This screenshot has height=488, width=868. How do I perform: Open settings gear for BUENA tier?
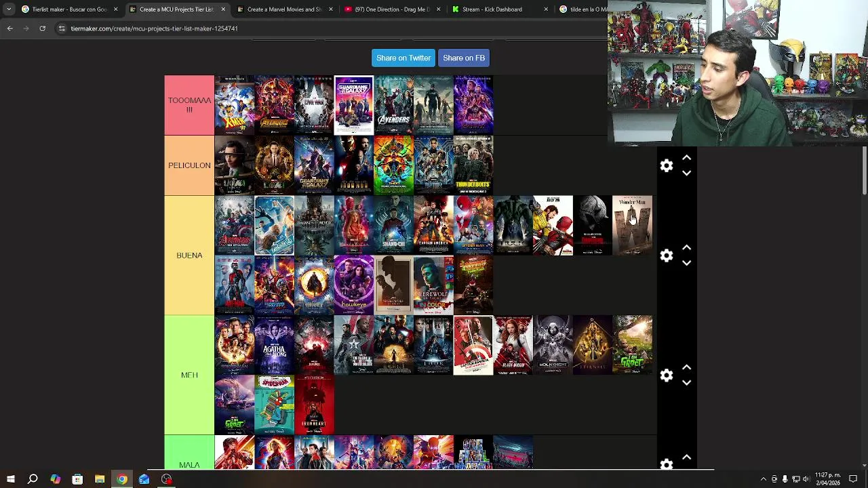pyautogui.click(x=667, y=256)
